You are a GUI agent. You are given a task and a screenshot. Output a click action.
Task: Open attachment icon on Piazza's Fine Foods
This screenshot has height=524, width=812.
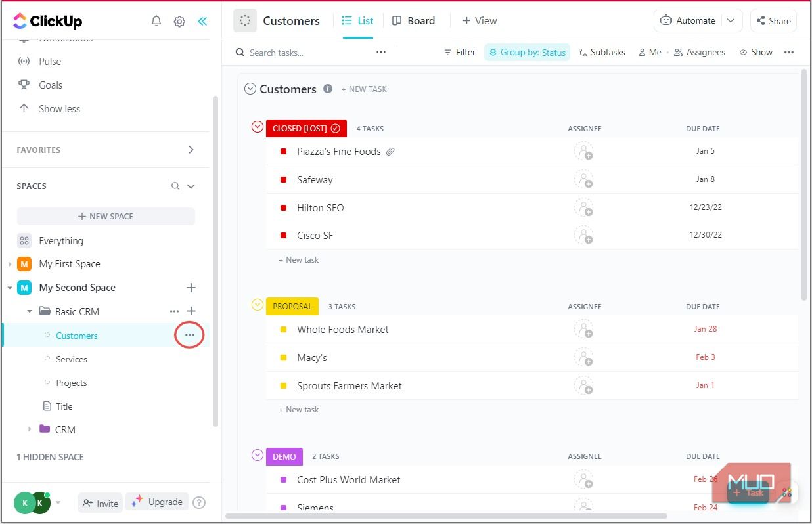[390, 152]
